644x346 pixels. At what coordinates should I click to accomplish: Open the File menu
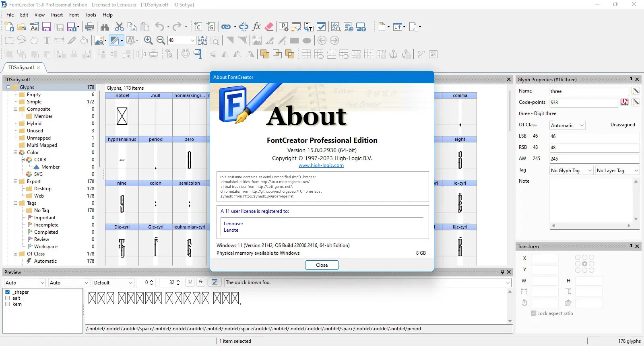pos(10,15)
